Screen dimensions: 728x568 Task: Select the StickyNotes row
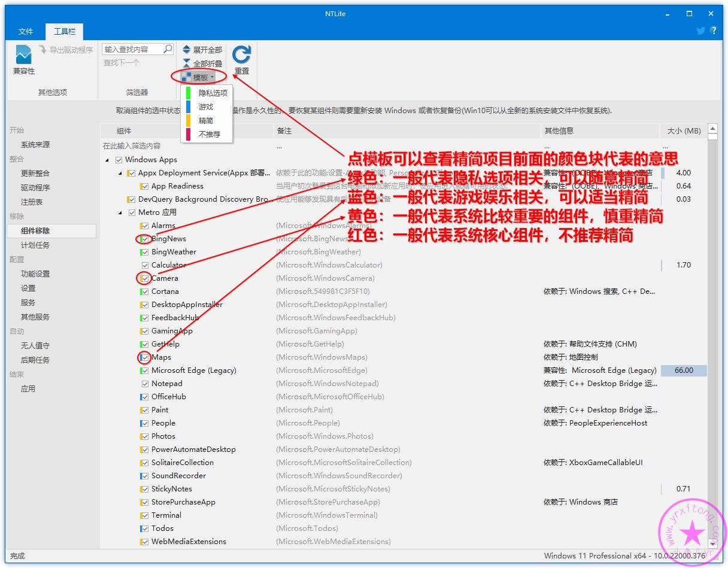point(404,489)
